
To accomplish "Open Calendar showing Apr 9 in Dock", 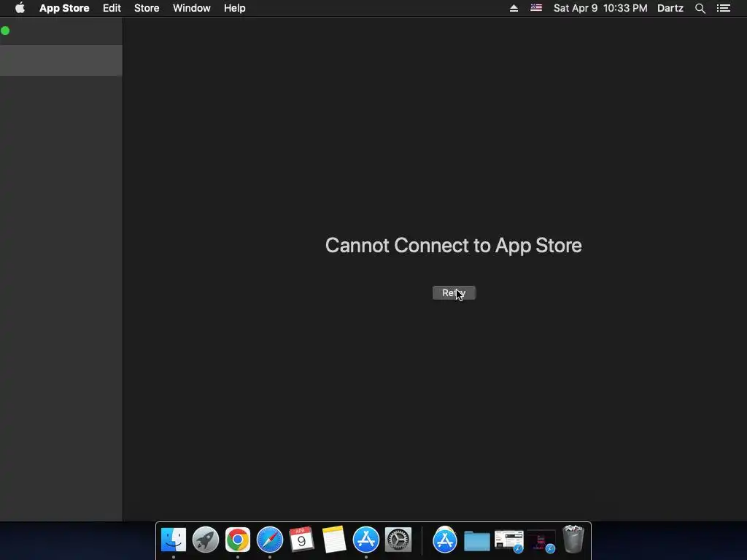I will coord(301,540).
